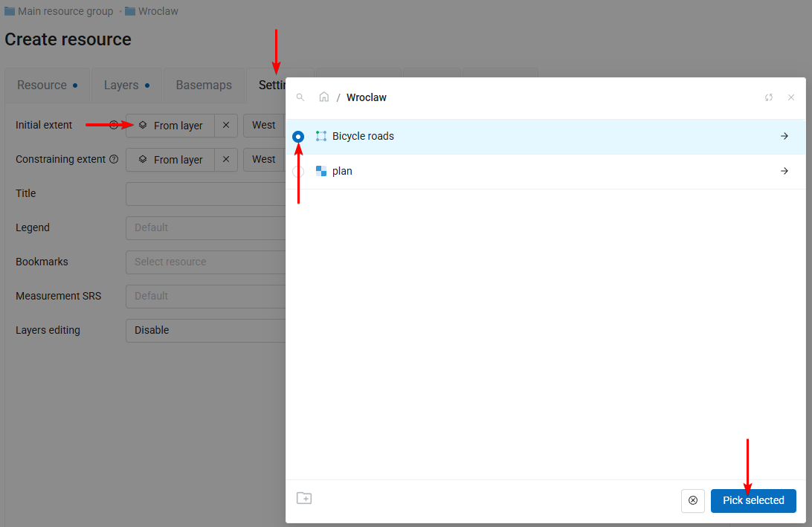The width and height of the screenshot is (812, 527).
Task: Click the search icon in resource picker
Action: tap(300, 97)
